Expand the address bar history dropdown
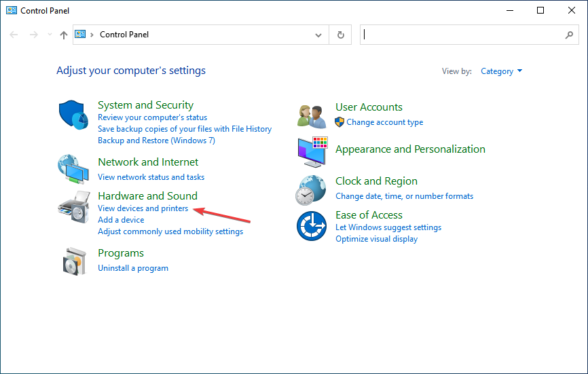Image resolution: width=588 pixels, height=374 pixels. 318,35
